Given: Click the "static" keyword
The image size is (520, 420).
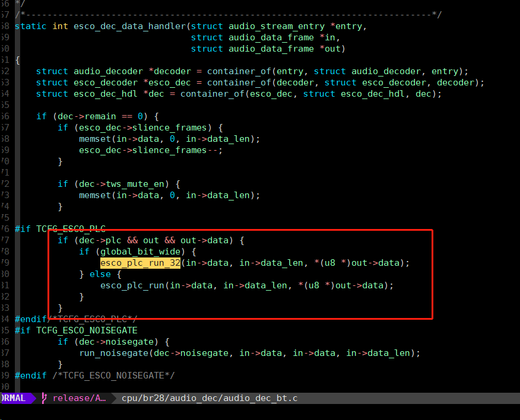Looking at the screenshot, I should [30, 26].
